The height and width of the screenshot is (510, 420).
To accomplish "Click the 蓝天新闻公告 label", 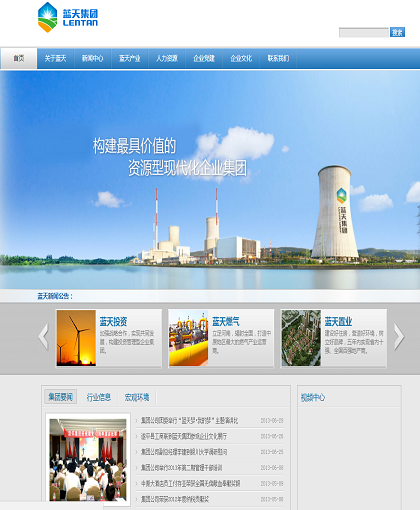I will point(55,296).
